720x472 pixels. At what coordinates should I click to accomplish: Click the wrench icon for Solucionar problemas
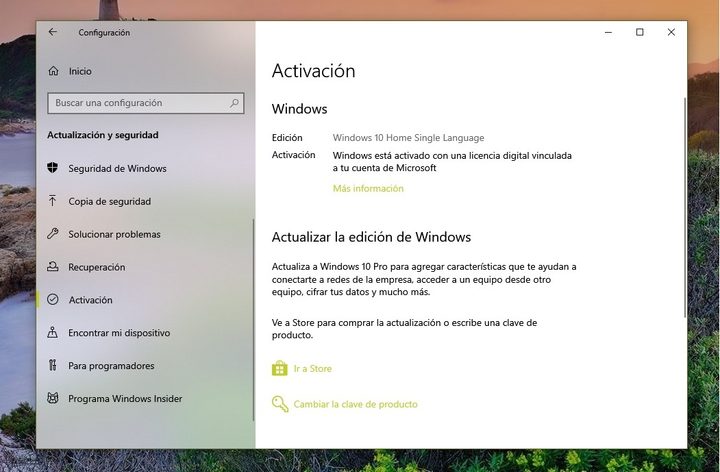click(53, 234)
